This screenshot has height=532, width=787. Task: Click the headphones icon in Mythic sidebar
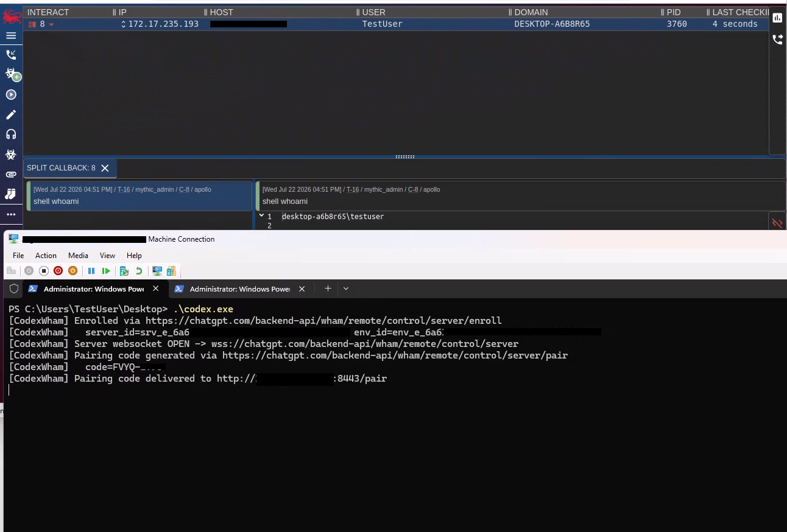pos(11,135)
